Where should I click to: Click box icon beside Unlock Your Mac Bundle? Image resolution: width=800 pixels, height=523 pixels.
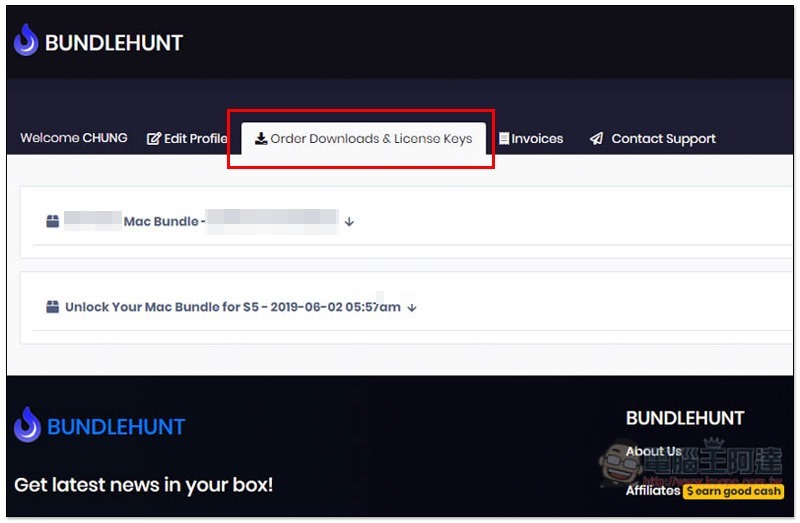53,307
